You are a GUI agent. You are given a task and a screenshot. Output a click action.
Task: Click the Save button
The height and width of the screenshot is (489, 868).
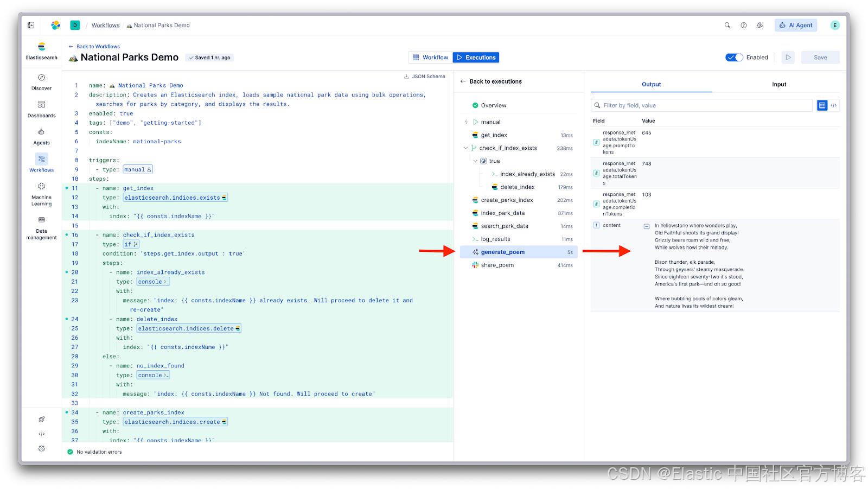[820, 58]
